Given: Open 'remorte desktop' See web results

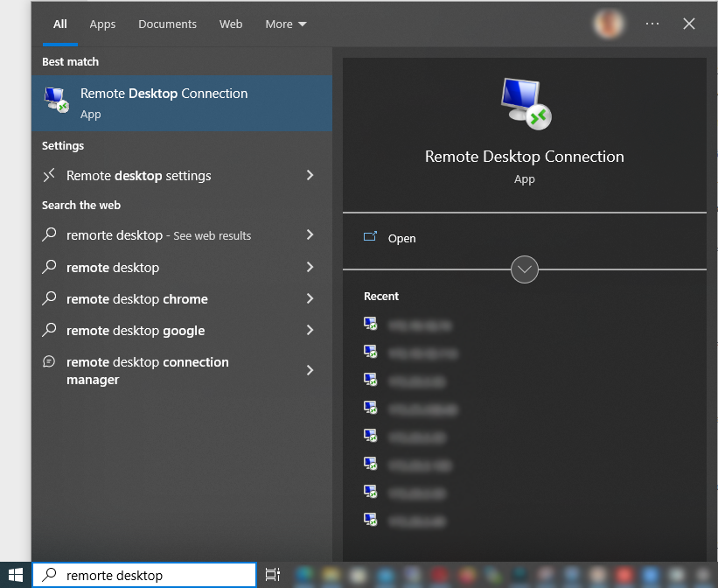Looking at the screenshot, I should [182, 235].
